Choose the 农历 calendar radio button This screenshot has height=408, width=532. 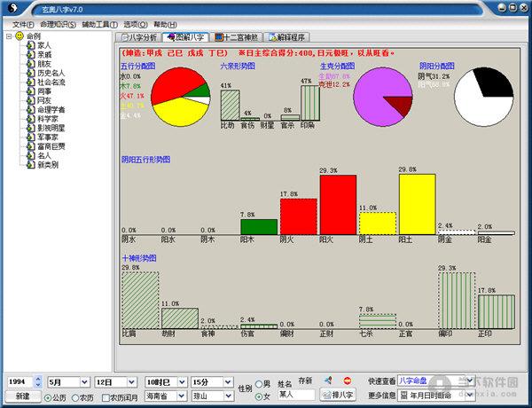coord(75,398)
